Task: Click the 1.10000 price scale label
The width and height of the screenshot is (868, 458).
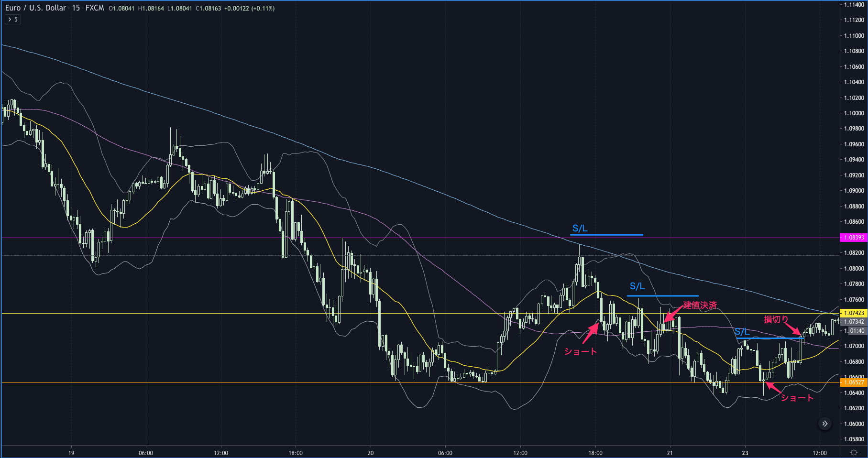Action: [x=854, y=113]
